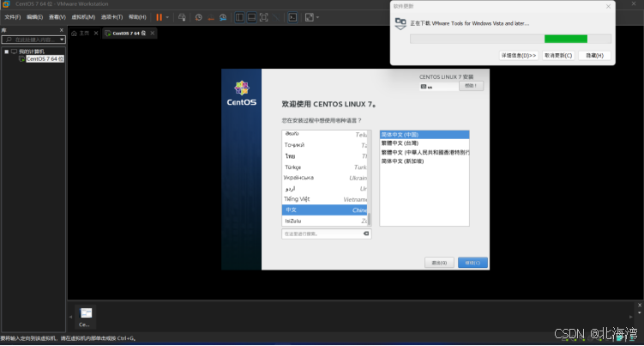Click the stretch guest display icon
Viewport: 644px width, 346px height.
[310, 17]
